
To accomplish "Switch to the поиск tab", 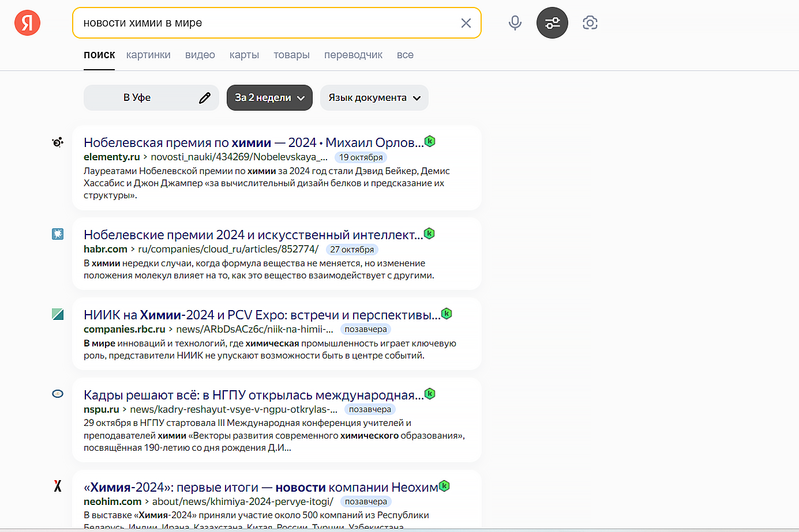I will [x=99, y=55].
